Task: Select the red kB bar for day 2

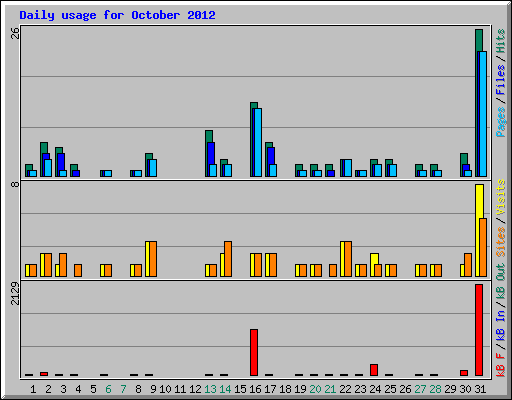Action: click(x=44, y=374)
